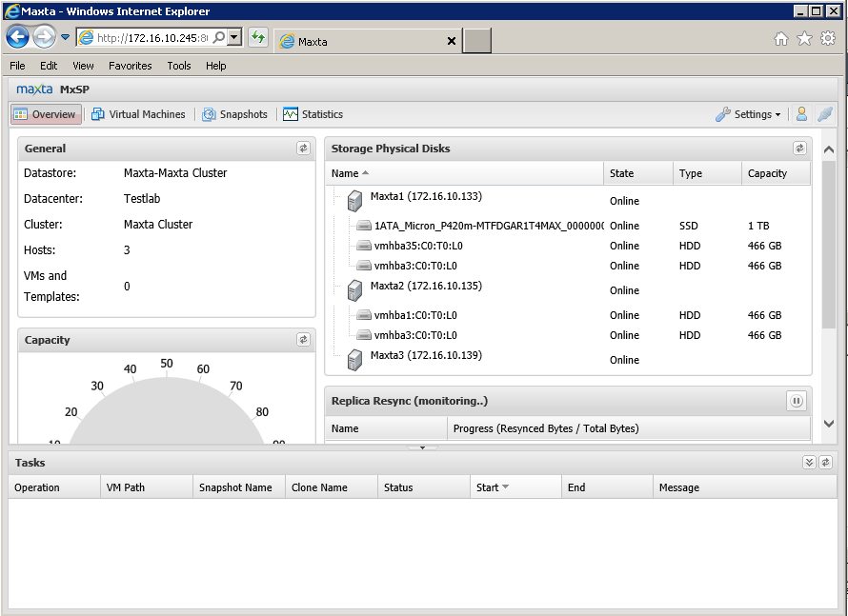
Task: Select the Maxta browser tab
Action: click(368, 41)
